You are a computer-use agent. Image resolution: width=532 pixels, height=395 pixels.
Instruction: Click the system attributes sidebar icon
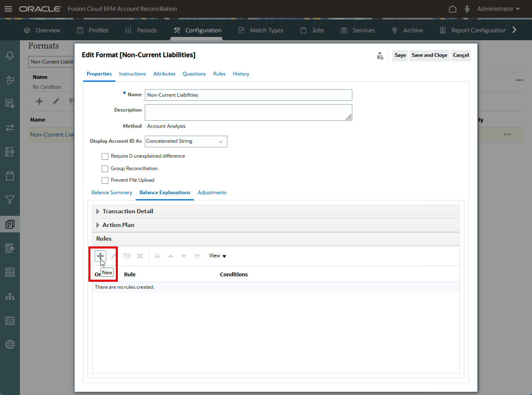point(10,80)
